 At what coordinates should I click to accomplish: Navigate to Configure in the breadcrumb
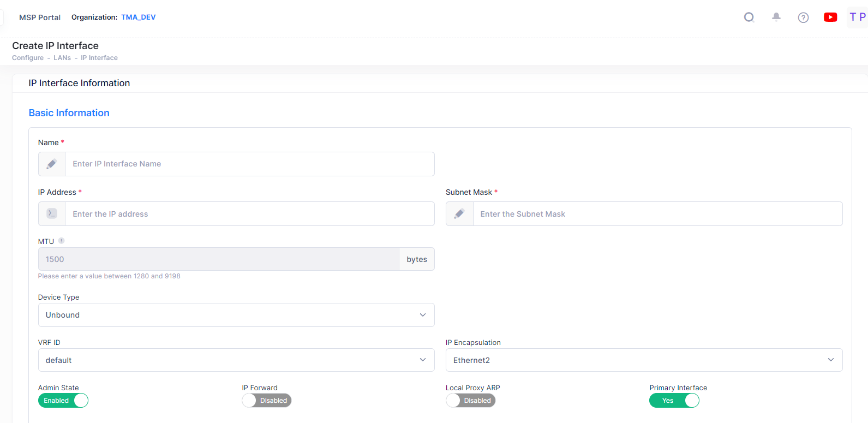tap(28, 58)
